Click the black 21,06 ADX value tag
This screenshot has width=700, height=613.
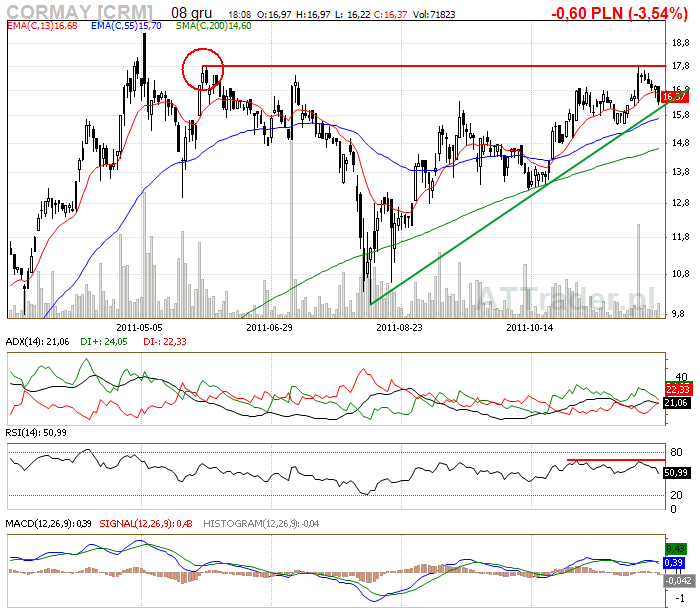676,403
